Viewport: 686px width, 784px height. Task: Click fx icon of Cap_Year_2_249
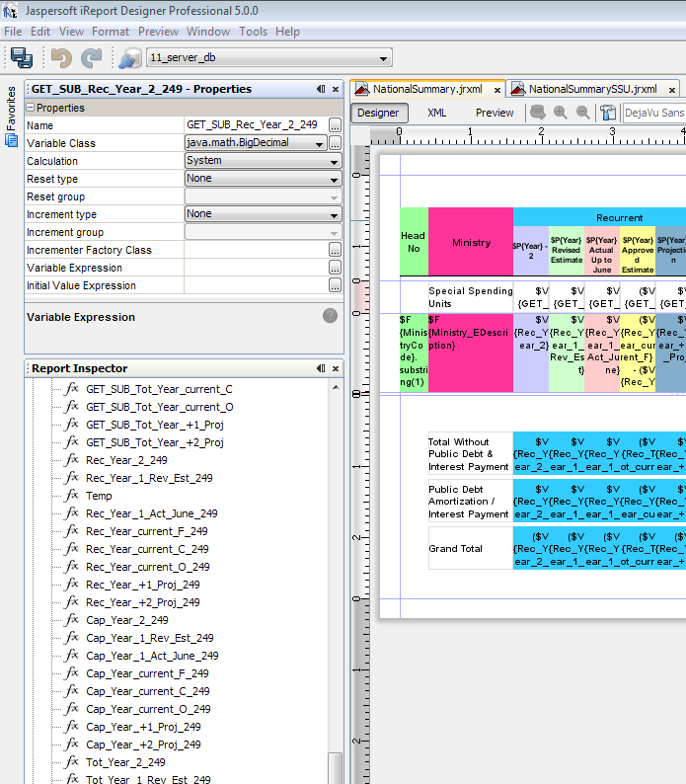pos(72,619)
